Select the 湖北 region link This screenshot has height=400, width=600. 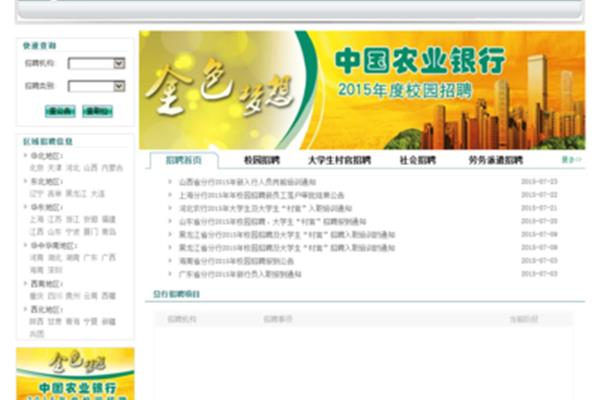tap(55, 258)
